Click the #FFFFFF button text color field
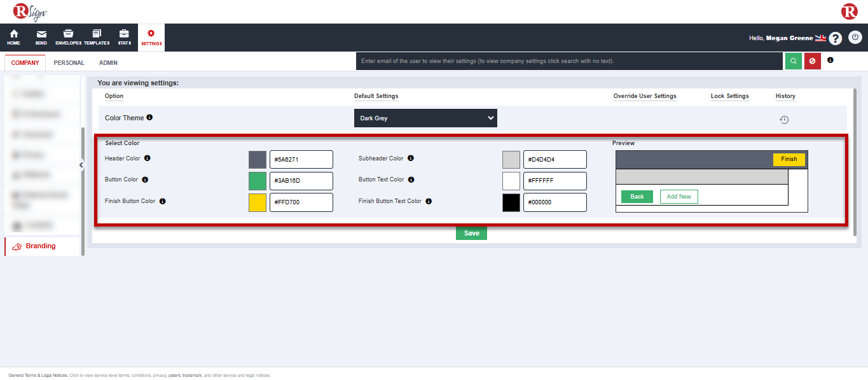 point(555,181)
